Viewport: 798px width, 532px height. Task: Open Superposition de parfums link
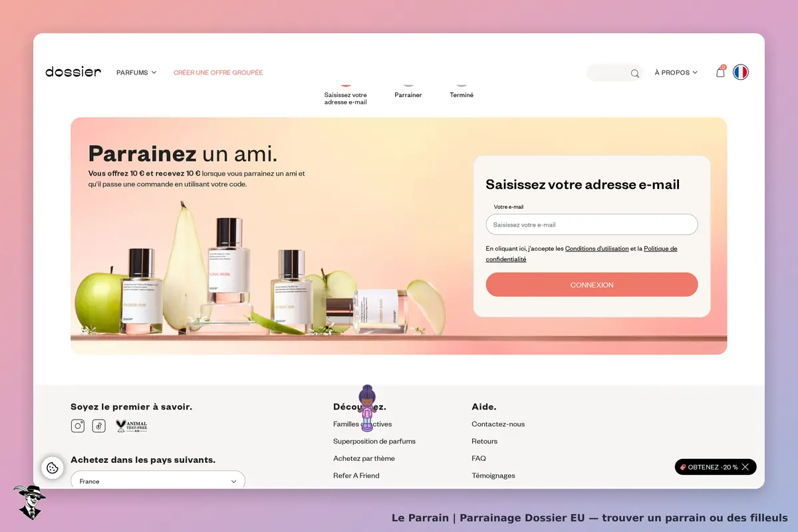click(374, 442)
